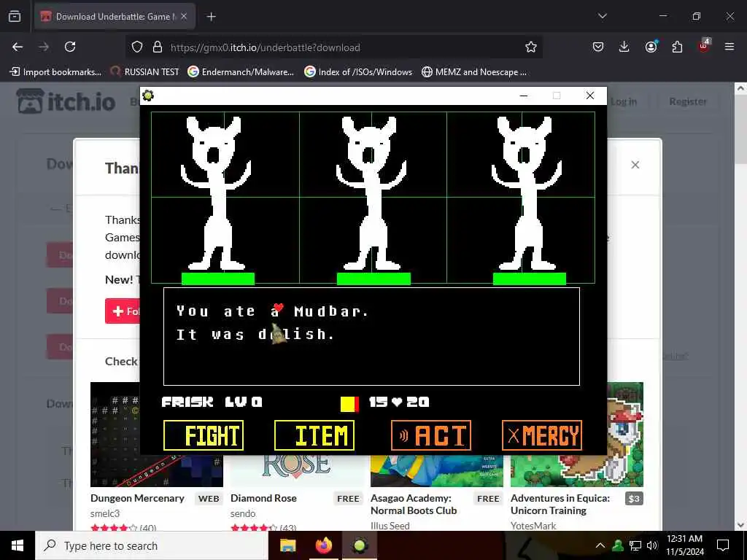Open the Asagao Academy game title link
Image resolution: width=747 pixels, height=560 pixels.
pos(414,505)
